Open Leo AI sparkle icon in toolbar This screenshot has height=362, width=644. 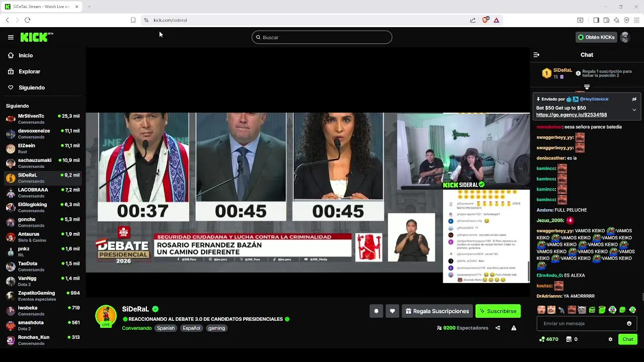click(x=616, y=20)
